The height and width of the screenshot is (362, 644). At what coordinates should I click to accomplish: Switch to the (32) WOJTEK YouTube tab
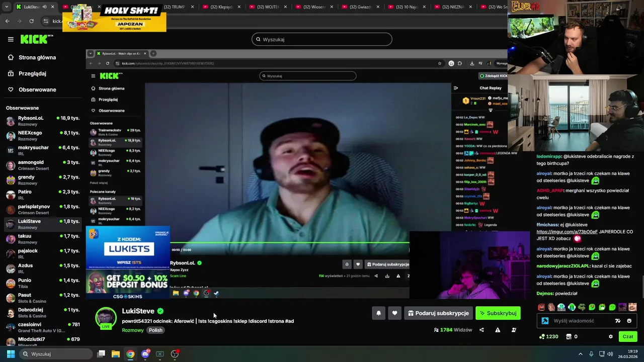pos(268,7)
